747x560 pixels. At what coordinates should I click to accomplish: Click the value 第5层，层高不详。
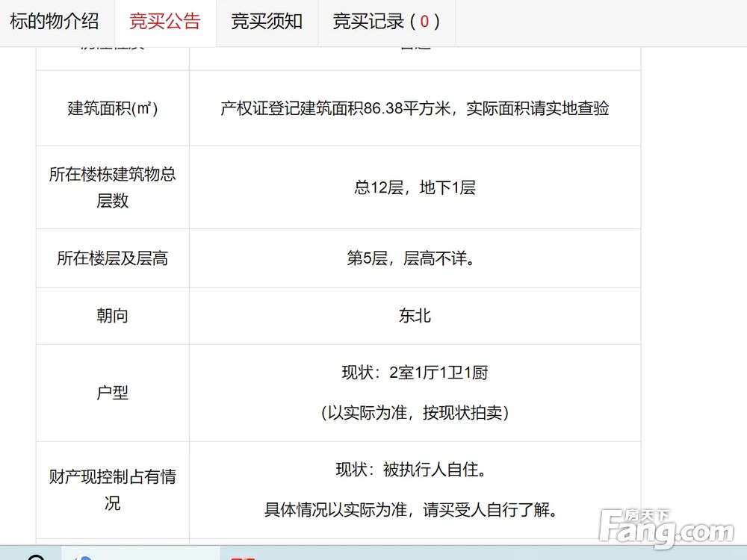[412, 258]
